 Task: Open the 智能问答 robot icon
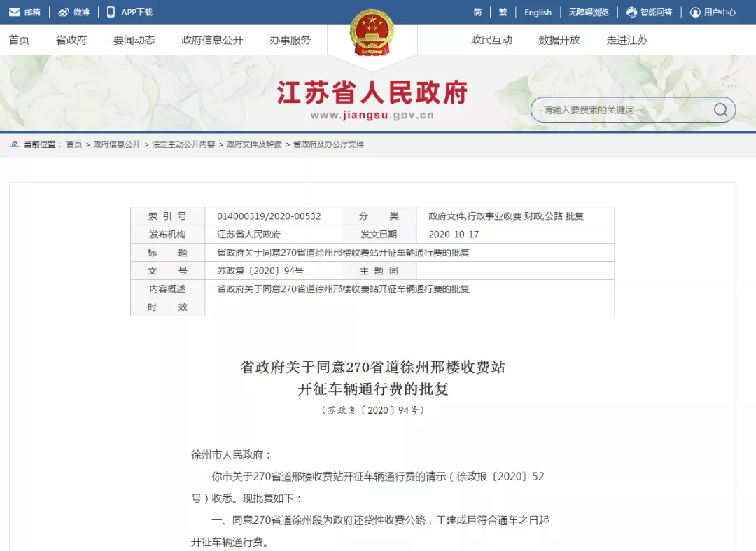tap(631, 12)
